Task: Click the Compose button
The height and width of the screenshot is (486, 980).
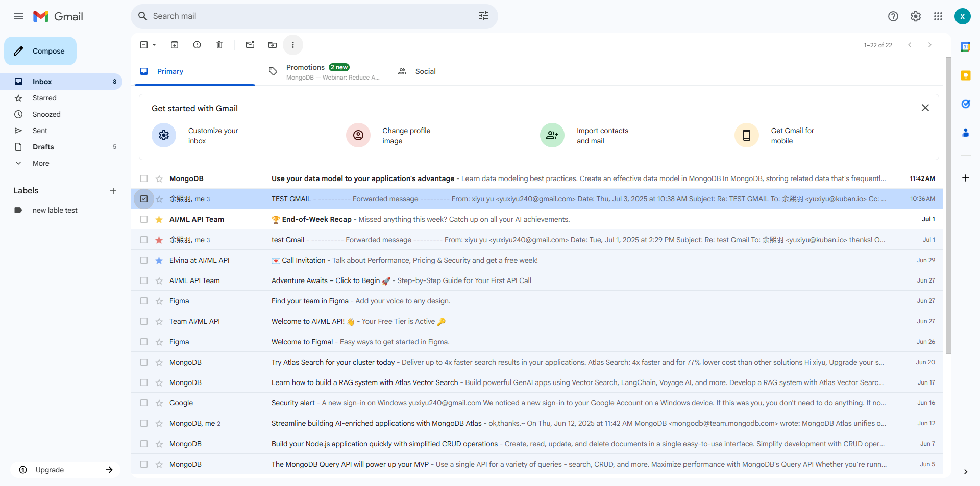Action: [x=40, y=51]
